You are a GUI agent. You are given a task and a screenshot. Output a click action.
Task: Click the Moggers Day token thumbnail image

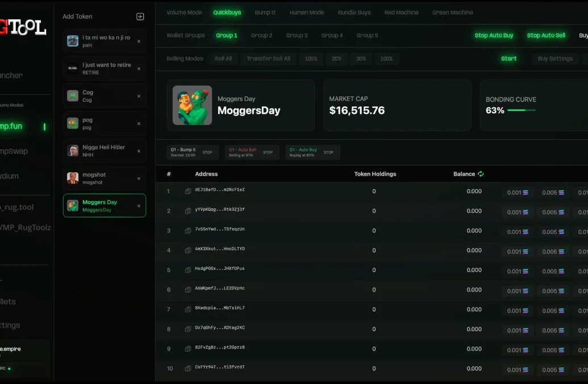(x=192, y=105)
